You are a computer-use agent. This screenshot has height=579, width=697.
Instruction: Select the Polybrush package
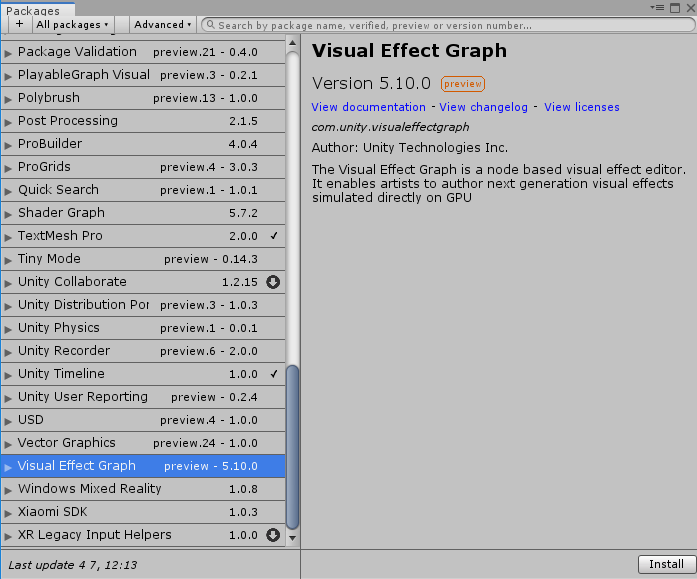click(143, 98)
